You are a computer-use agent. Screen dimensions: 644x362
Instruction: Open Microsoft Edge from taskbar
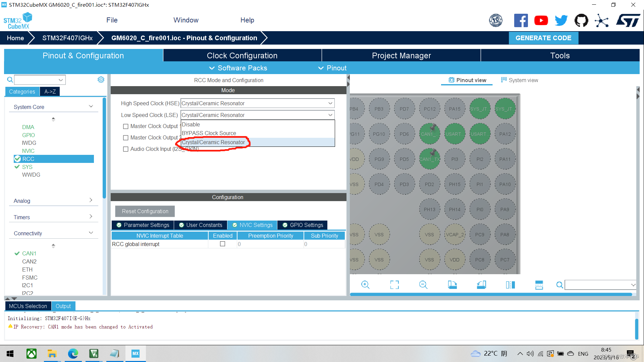click(x=73, y=354)
